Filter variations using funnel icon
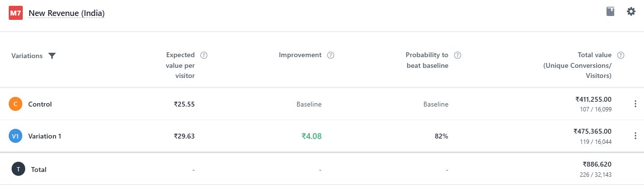 [x=52, y=56]
